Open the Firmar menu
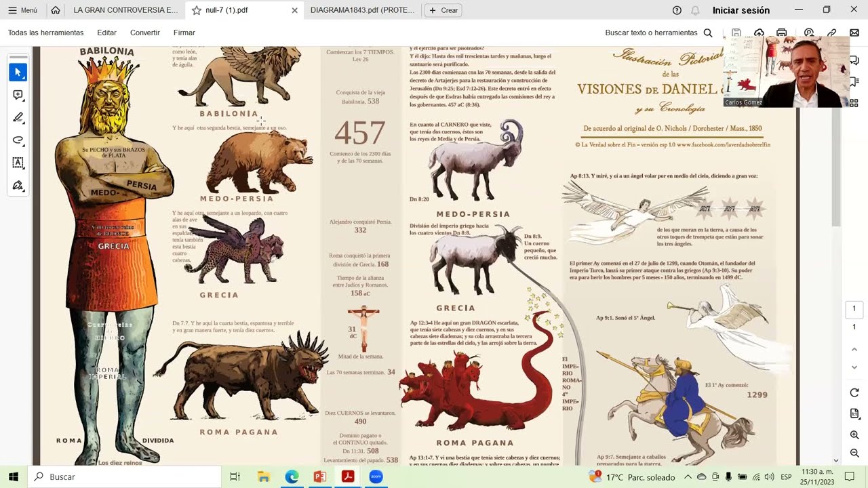The height and width of the screenshot is (488, 868). [184, 33]
